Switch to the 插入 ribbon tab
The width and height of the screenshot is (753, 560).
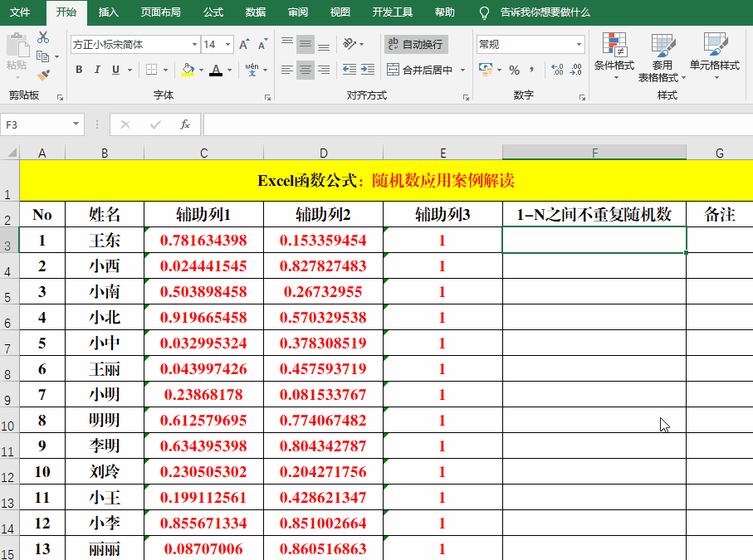109,12
